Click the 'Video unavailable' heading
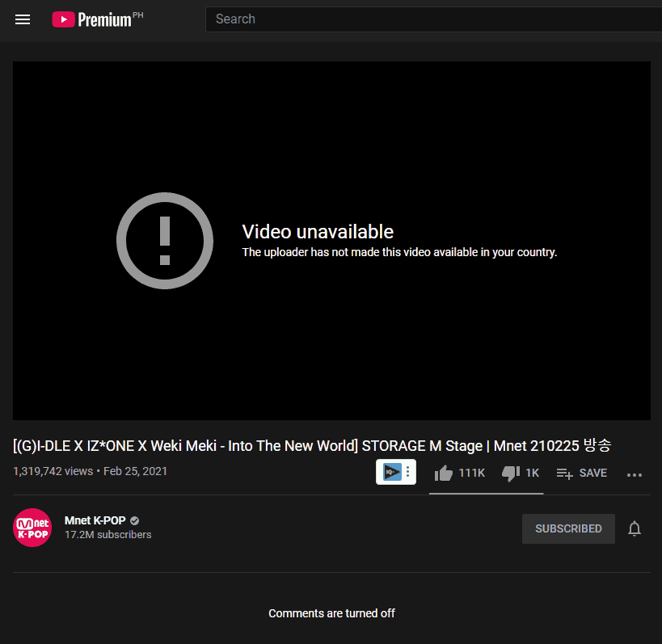662x644 pixels. (x=318, y=232)
